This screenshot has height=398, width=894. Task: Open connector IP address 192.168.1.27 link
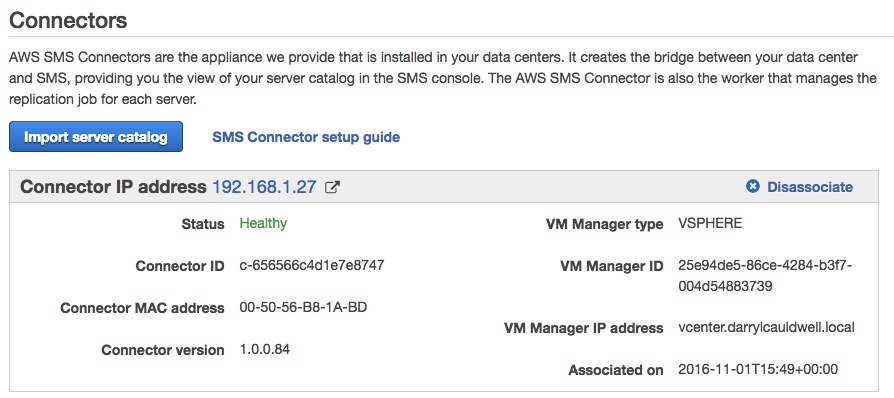[x=264, y=186]
